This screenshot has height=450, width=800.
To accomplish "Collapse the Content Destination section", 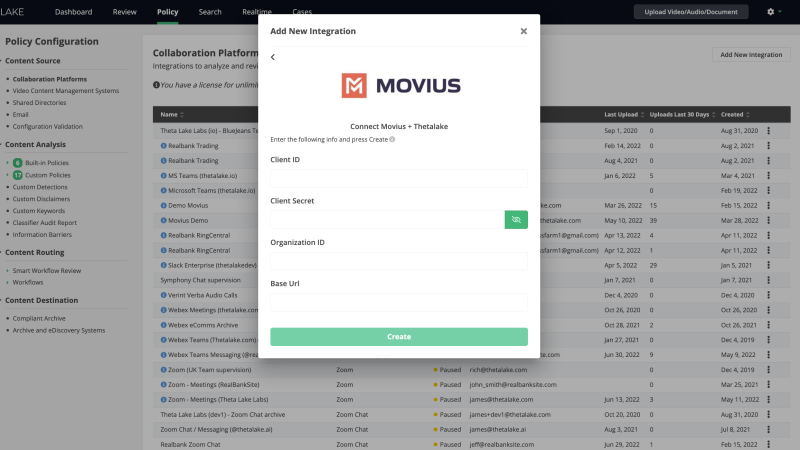I will coord(41,300).
